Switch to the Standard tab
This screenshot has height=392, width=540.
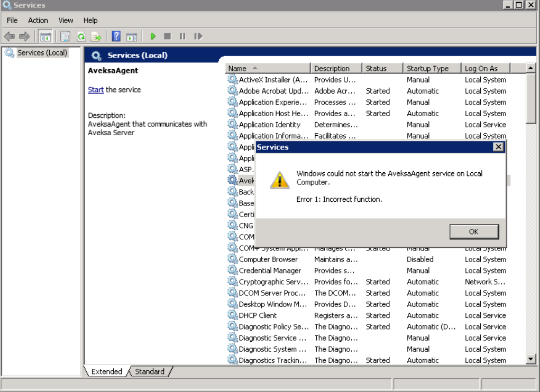[x=150, y=371]
